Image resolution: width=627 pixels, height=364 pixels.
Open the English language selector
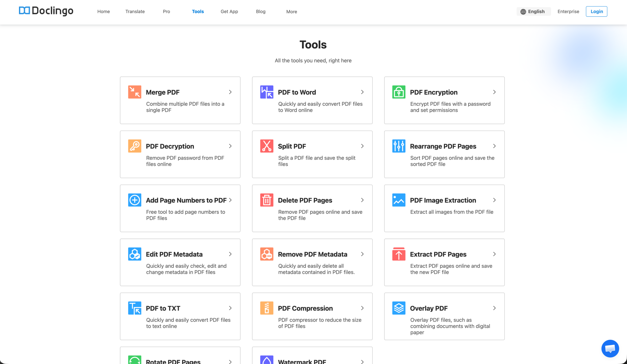tap(533, 12)
